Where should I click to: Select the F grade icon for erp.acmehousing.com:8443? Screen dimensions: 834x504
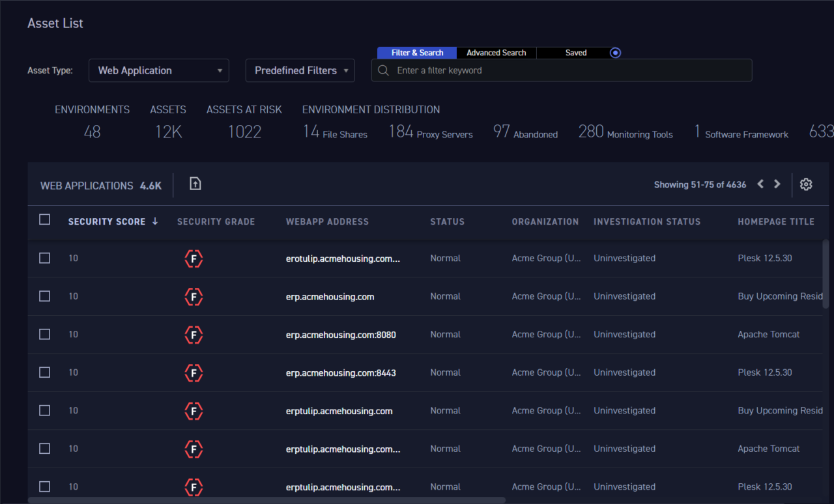tap(194, 373)
